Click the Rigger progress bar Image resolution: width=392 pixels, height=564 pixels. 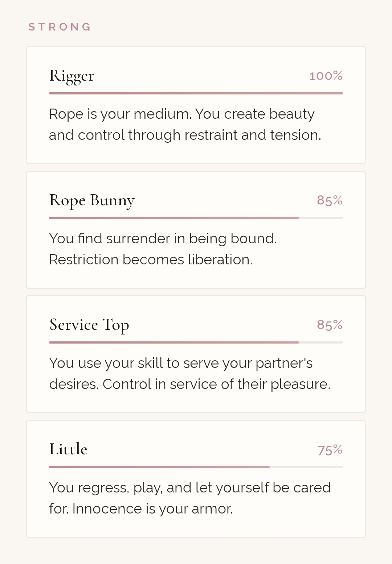pos(196,93)
